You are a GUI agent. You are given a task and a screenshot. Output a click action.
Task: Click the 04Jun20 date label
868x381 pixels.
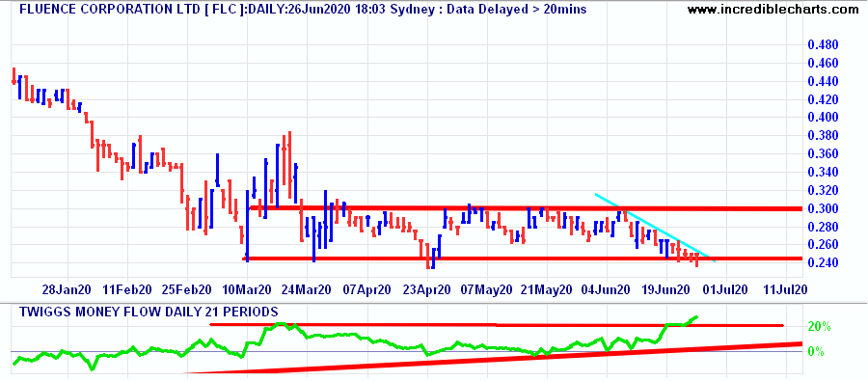click(607, 290)
